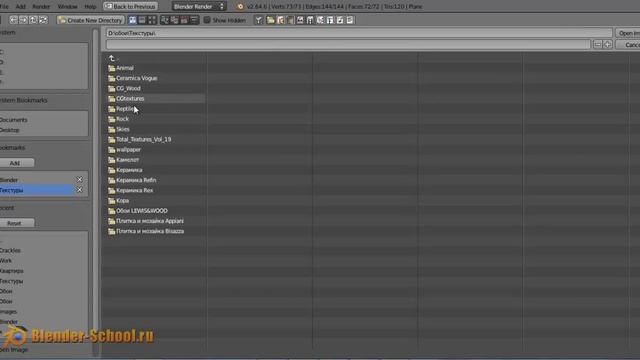Open the Квартира recent folder
Viewport: 640px width, 360px height.
pos(11,271)
